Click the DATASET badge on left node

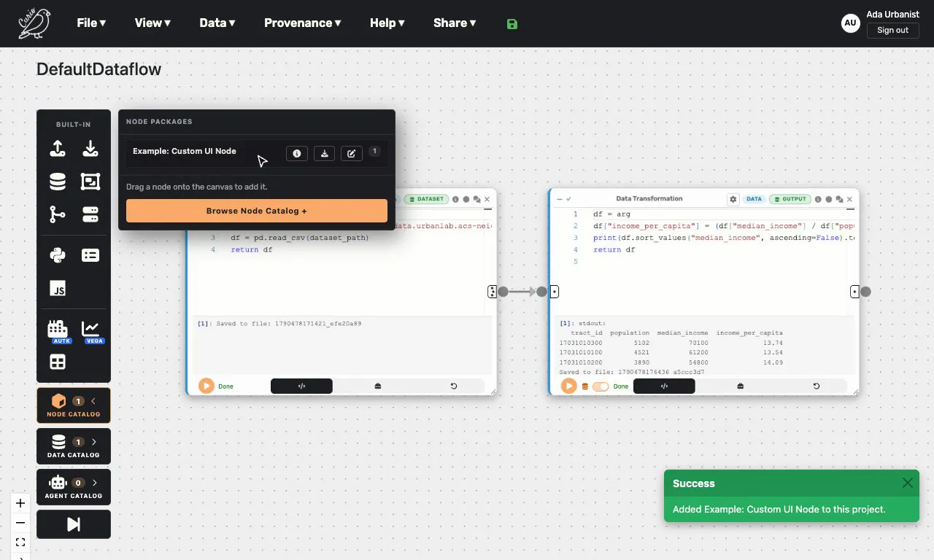(x=427, y=199)
